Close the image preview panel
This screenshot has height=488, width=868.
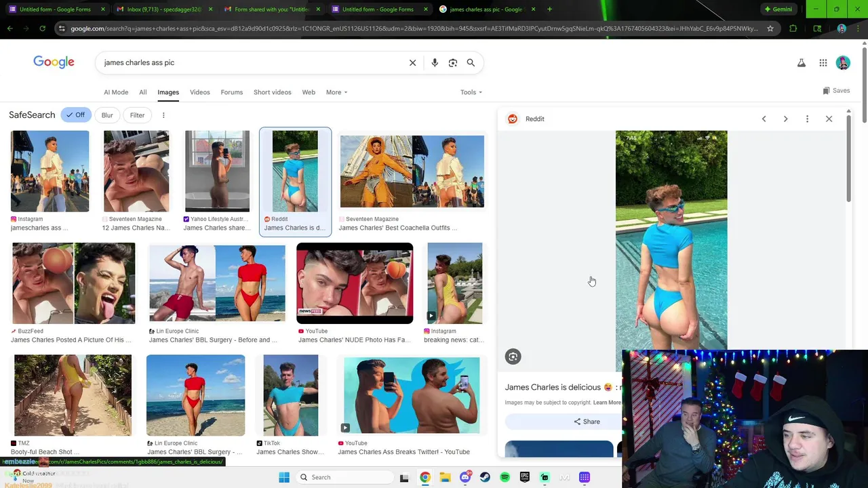click(x=829, y=119)
